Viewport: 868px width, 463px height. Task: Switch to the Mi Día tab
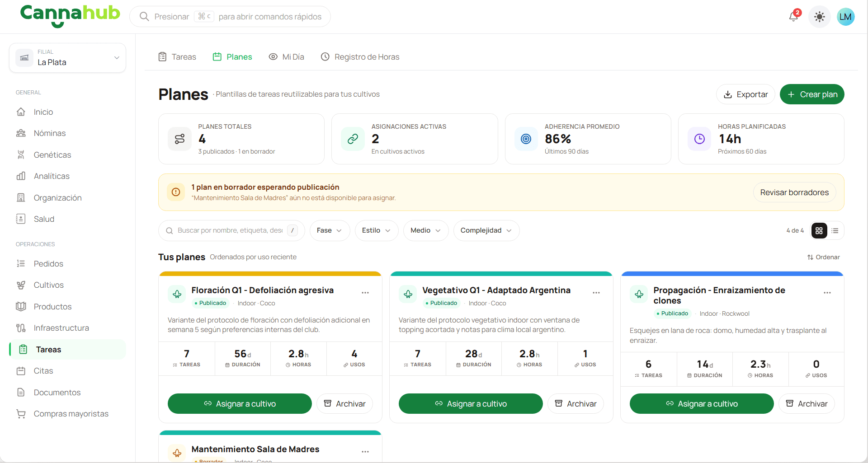point(287,57)
